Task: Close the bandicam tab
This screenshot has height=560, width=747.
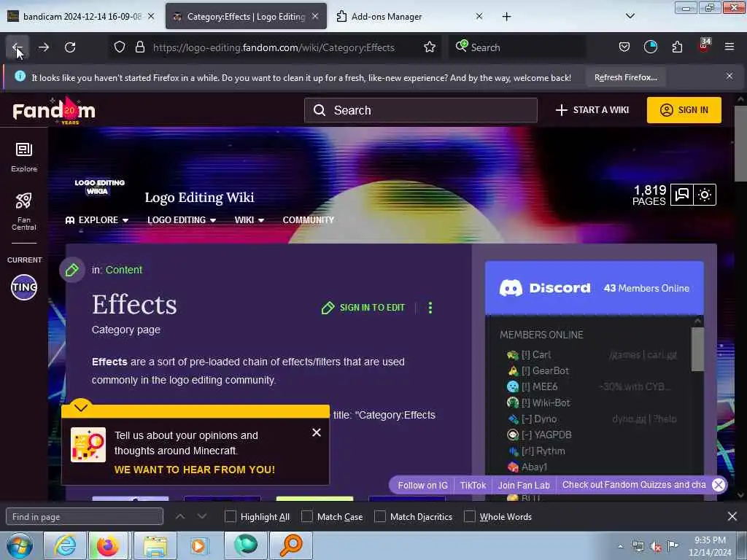Action: (150, 16)
